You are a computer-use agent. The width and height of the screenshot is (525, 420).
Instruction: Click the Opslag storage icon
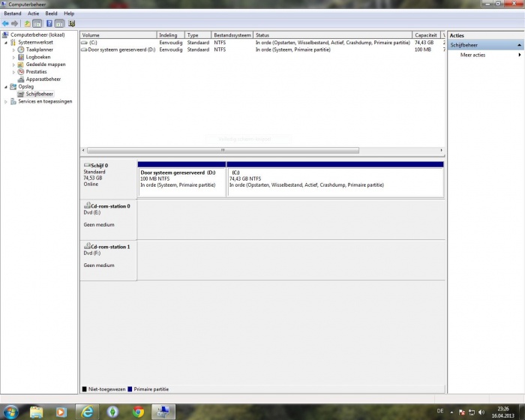point(13,86)
